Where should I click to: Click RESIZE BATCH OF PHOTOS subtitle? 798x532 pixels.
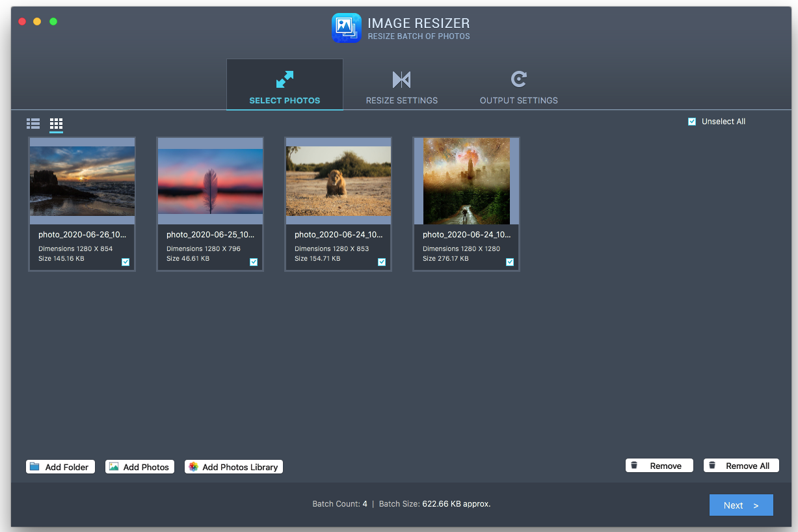pos(419,36)
